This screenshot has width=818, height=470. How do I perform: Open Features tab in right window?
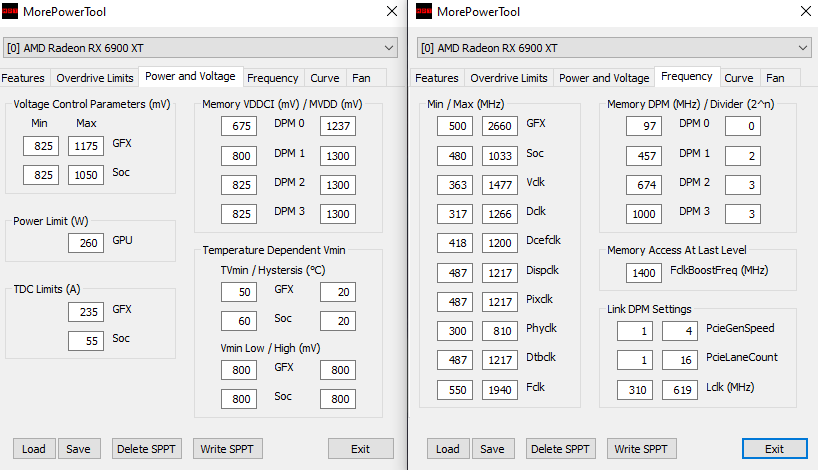tap(437, 78)
